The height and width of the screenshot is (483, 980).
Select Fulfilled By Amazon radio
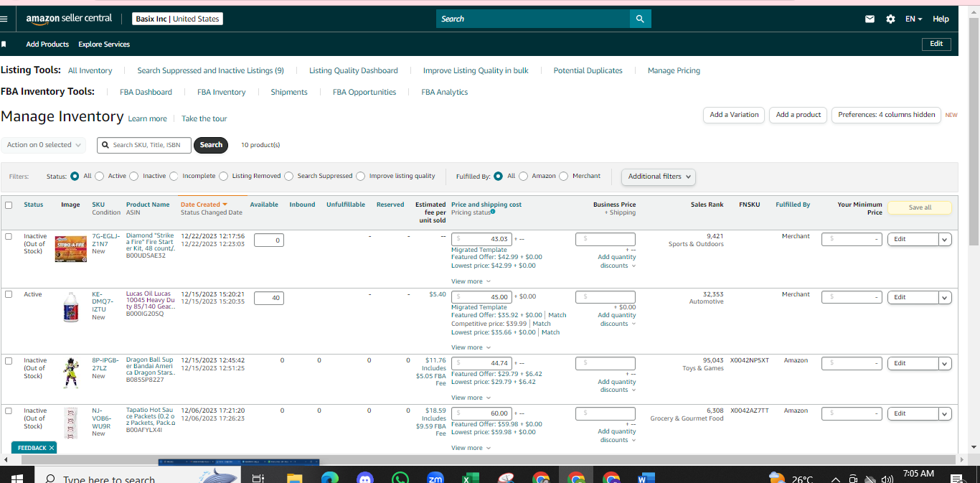[524, 176]
